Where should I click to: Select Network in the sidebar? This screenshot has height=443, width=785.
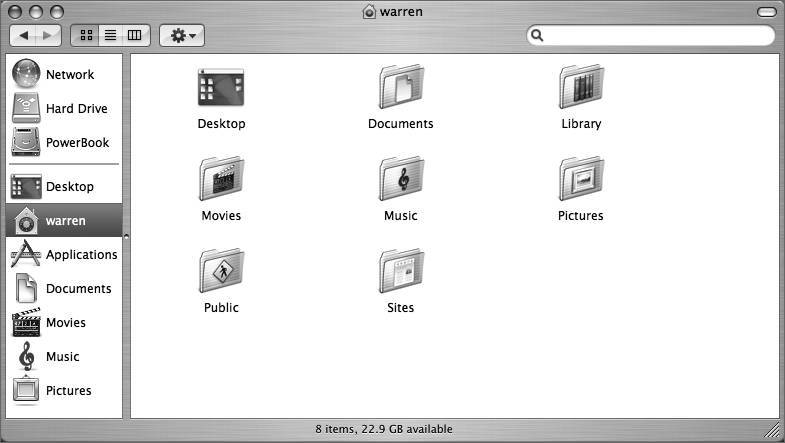pos(64,75)
